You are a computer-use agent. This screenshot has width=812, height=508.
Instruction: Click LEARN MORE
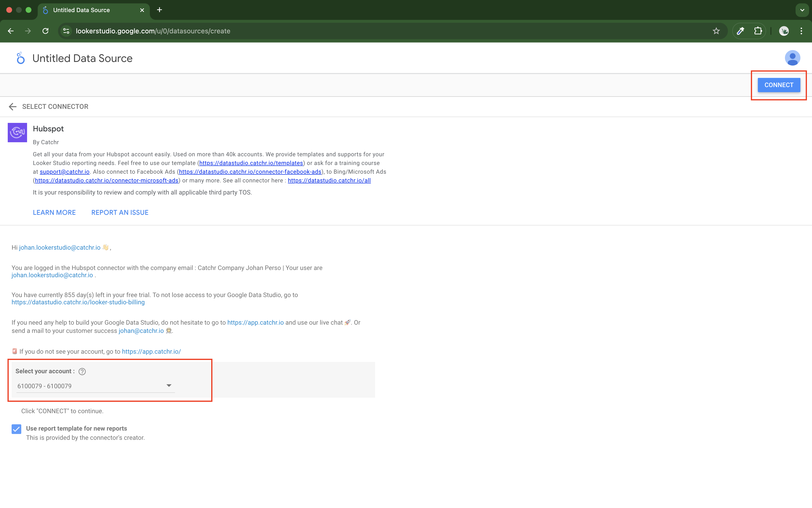54,212
